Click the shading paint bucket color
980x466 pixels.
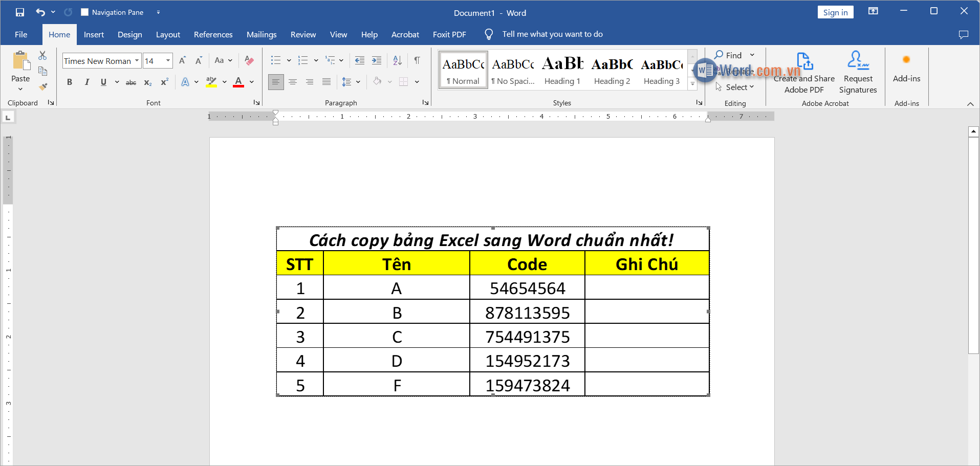click(377, 82)
